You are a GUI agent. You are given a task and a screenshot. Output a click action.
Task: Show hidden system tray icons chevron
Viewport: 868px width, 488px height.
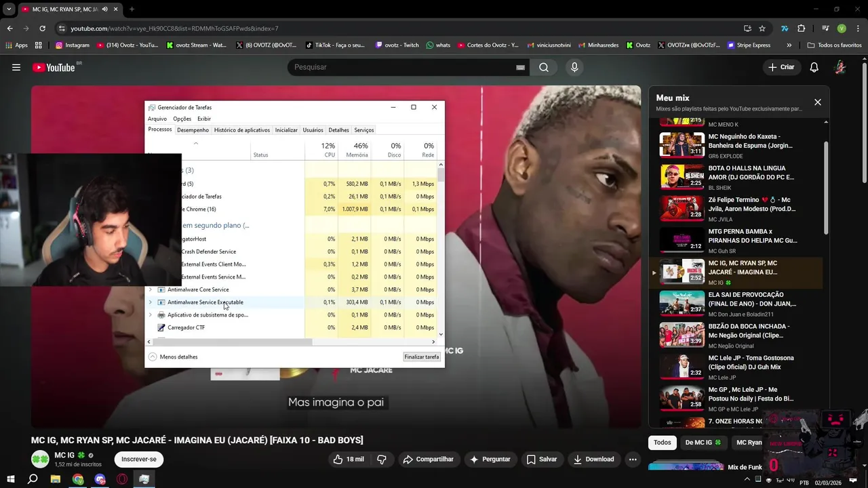pos(747,479)
